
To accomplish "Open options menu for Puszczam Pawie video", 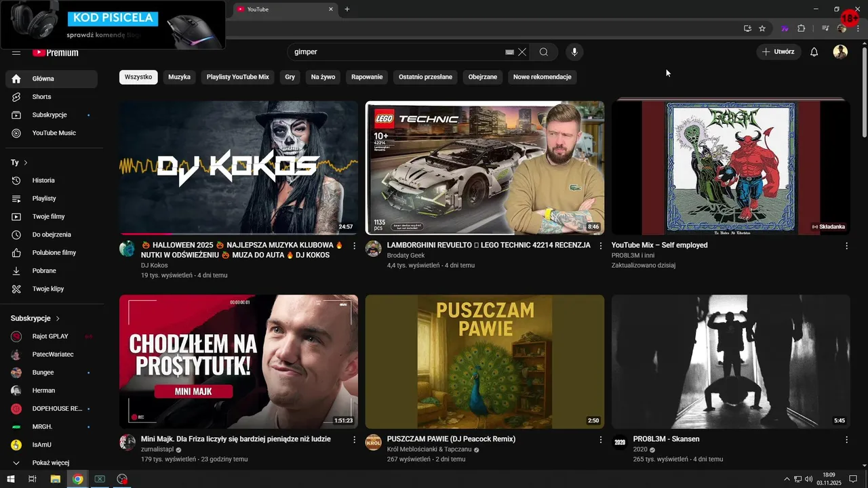I will [x=600, y=439].
